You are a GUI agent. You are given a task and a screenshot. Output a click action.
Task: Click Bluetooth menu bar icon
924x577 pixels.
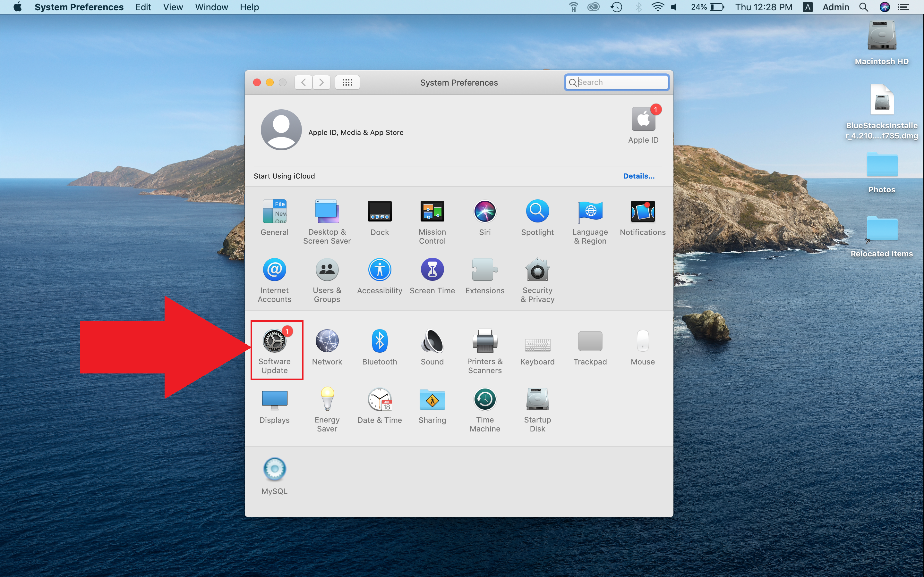point(637,7)
